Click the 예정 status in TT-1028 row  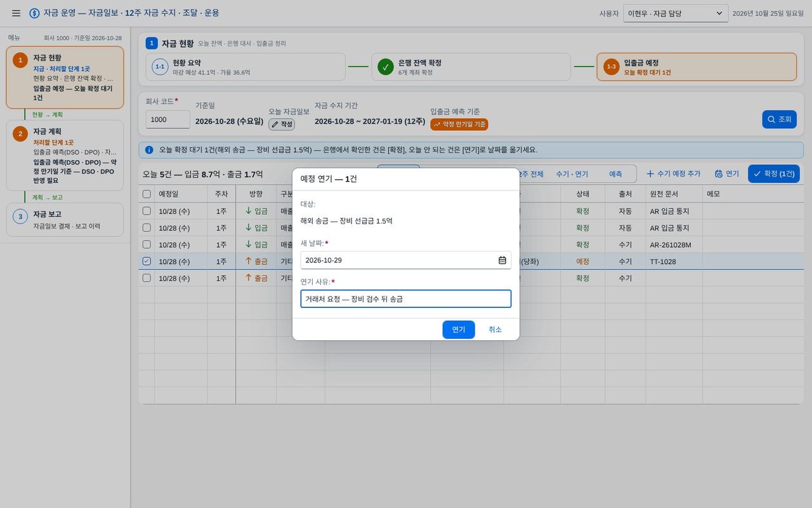[583, 262]
